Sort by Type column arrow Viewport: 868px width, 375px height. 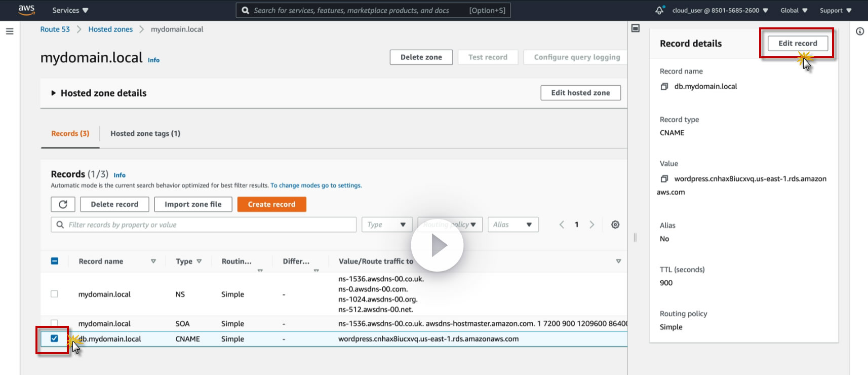click(199, 261)
